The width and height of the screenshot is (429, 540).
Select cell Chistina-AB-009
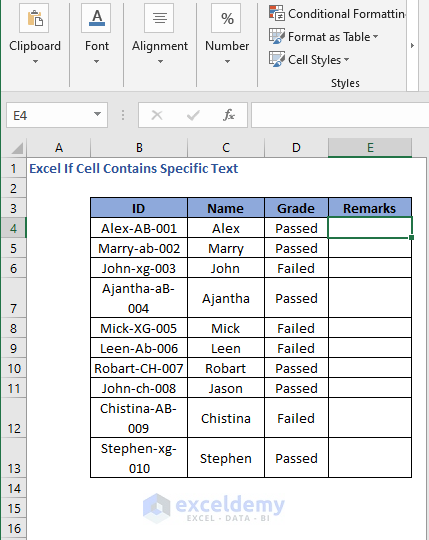pos(139,418)
